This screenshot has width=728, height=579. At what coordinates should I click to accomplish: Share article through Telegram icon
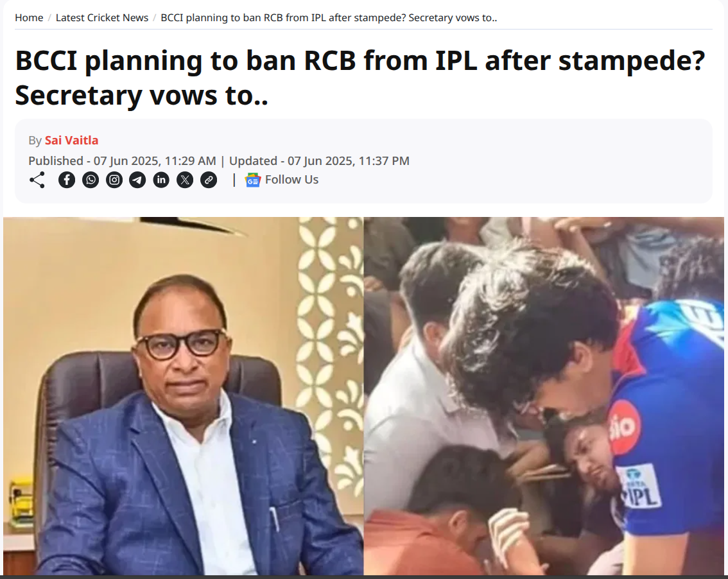137,180
